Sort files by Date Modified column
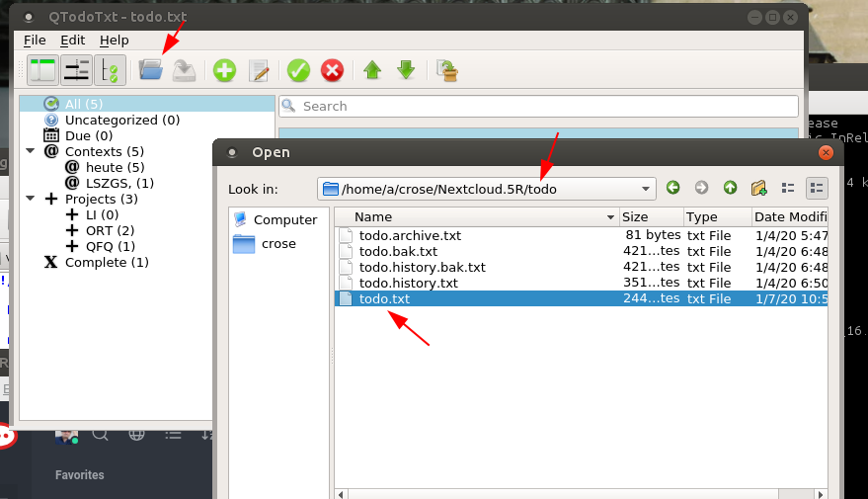 pyautogui.click(x=790, y=217)
